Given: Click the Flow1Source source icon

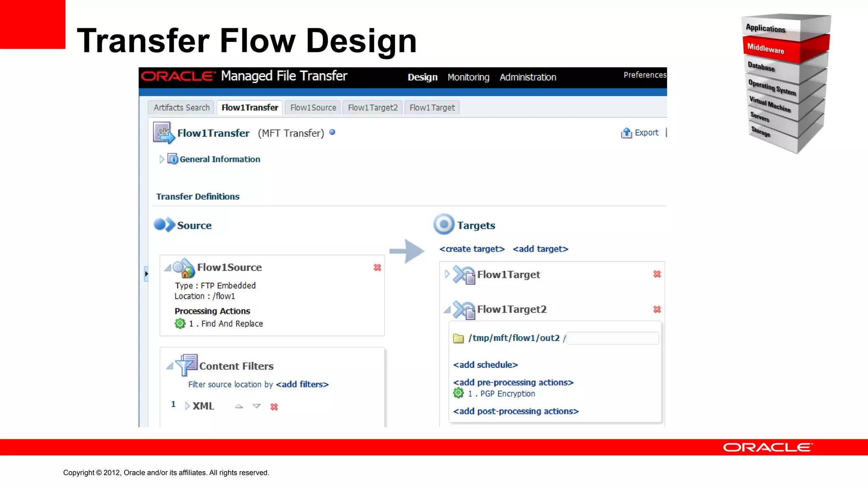Looking at the screenshot, I should pos(184,268).
